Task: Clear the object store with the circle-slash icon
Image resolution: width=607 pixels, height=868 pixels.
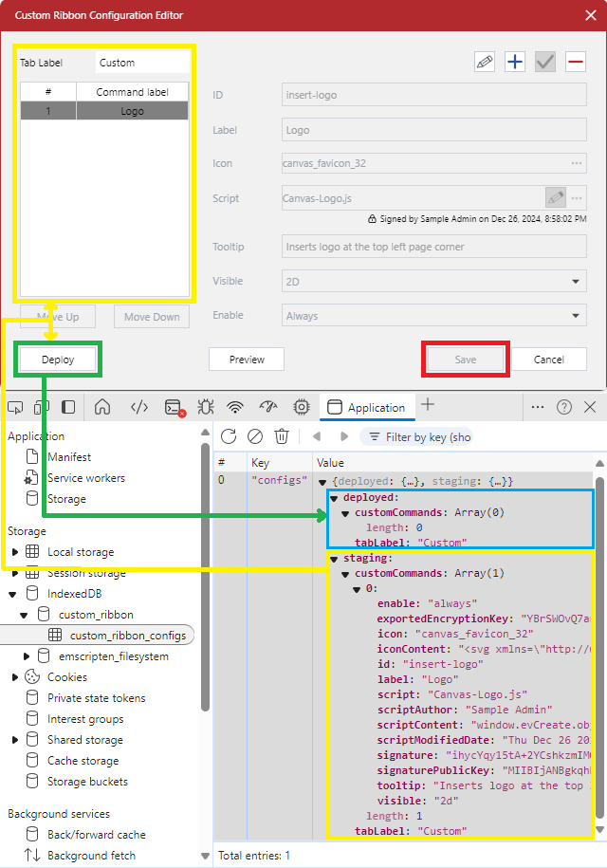Action: tap(255, 436)
